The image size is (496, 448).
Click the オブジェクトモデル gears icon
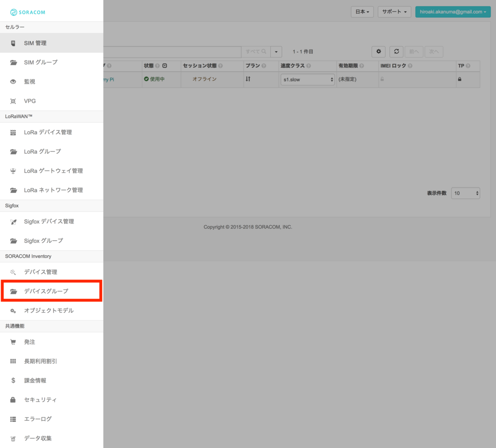tap(13, 310)
